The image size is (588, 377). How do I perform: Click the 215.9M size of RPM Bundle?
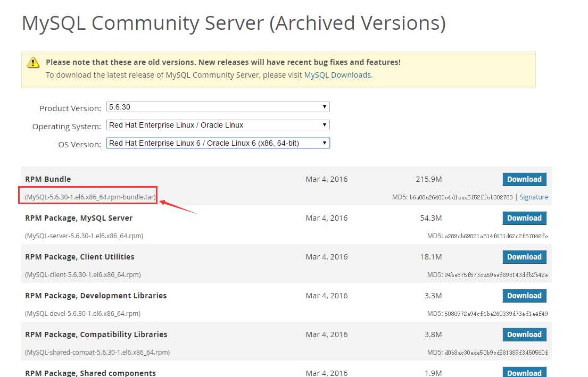428,179
